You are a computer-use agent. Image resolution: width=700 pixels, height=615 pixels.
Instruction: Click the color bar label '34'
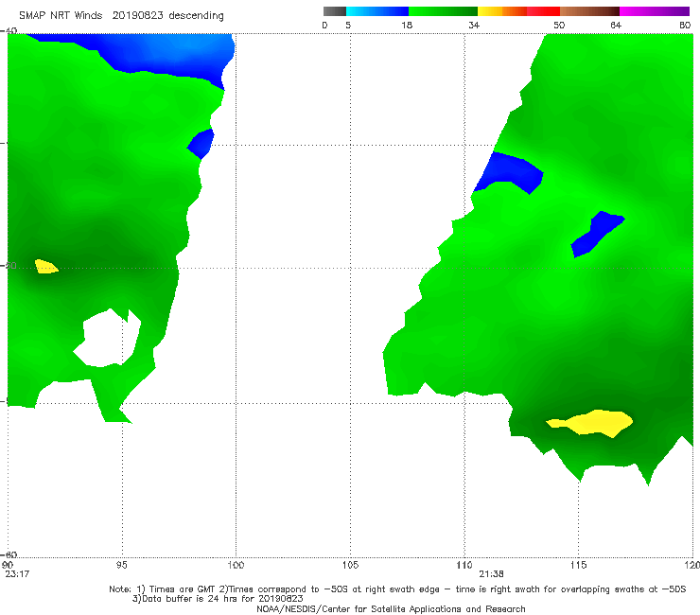pyautogui.click(x=474, y=25)
